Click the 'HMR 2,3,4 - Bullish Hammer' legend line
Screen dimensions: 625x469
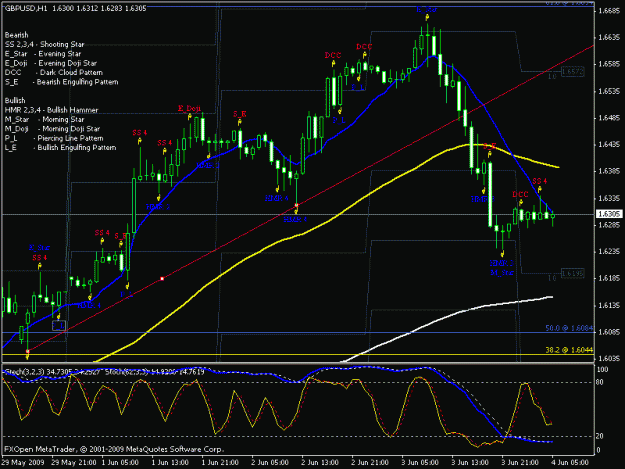(x=51, y=110)
